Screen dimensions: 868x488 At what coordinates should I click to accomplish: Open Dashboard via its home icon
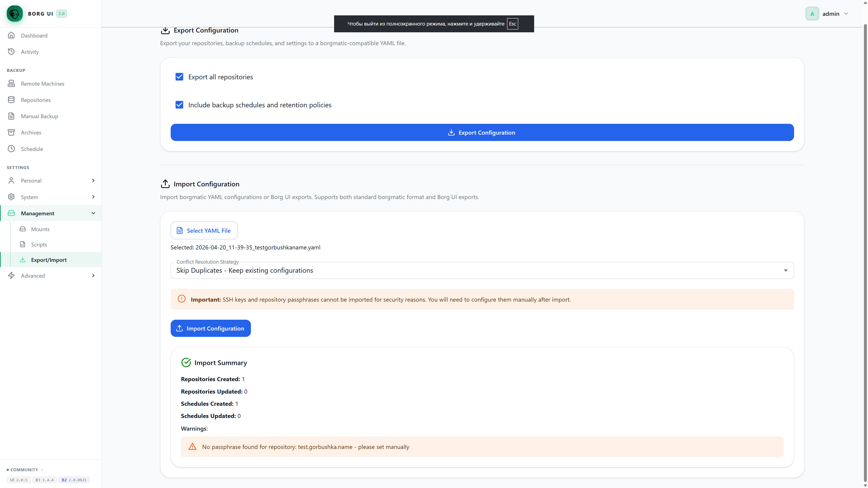[x=11, y=35]
